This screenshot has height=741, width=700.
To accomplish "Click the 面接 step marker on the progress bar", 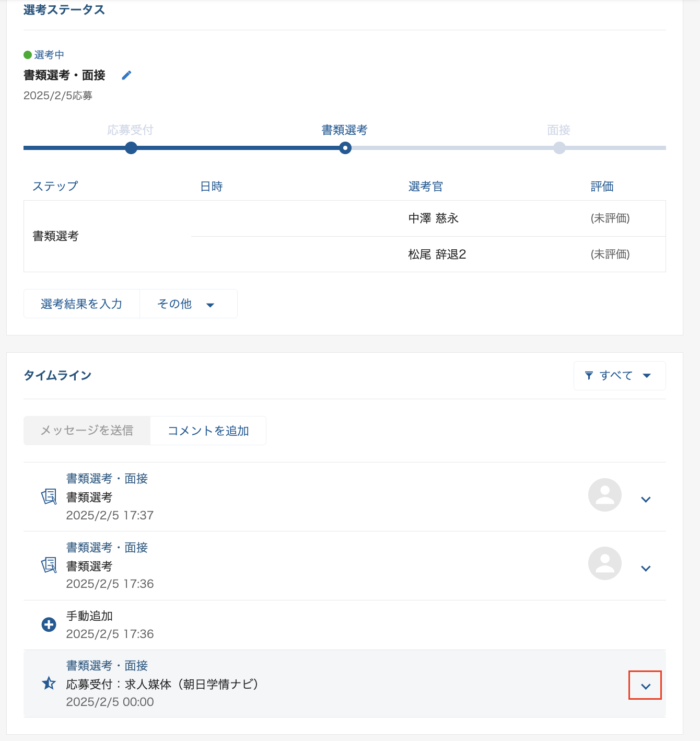I will pos(559,148).
